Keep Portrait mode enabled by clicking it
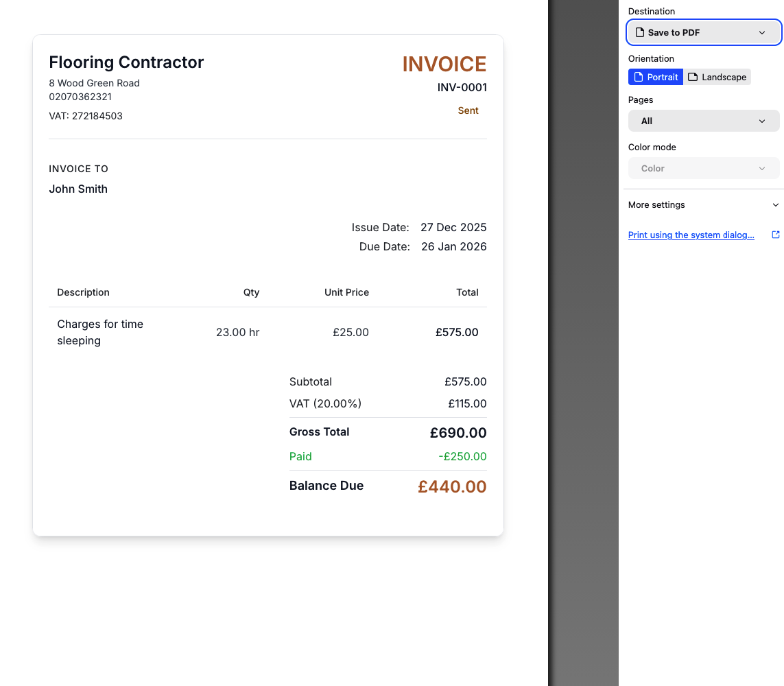Viewport: 784px width, 686px height. click(656, 77)
